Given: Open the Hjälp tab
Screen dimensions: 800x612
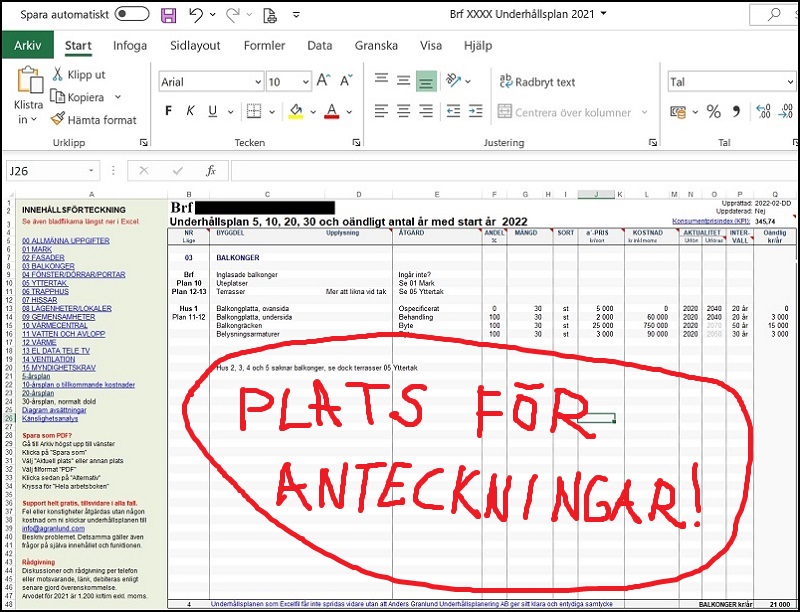Looking at the screenshot, I should click(x=478, y=45).
